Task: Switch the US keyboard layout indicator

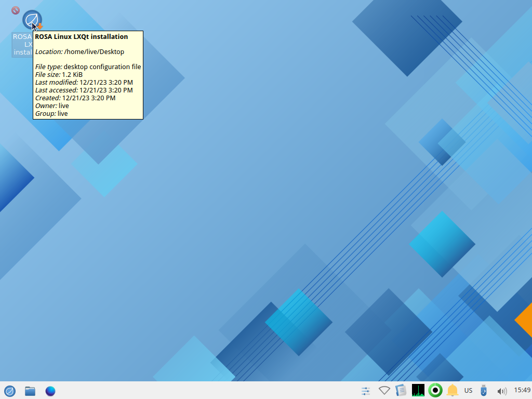Action: (468, 391)
